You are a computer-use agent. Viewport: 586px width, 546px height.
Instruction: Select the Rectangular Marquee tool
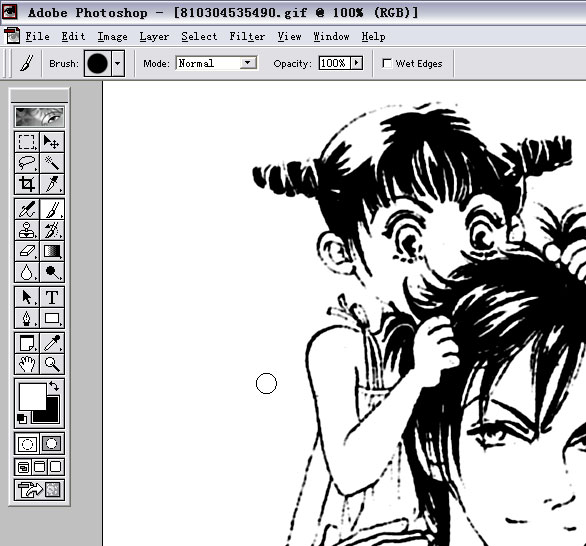27,142
